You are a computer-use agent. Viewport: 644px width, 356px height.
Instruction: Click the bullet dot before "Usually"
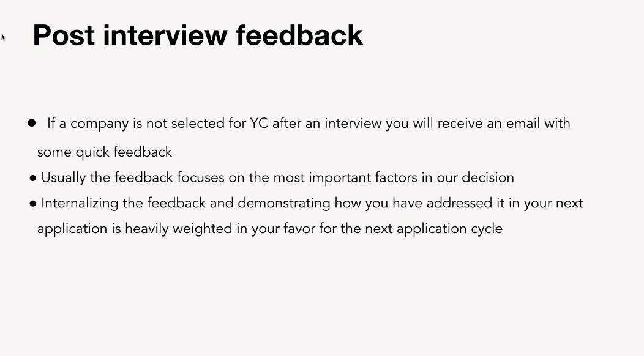tap(32, 179)
